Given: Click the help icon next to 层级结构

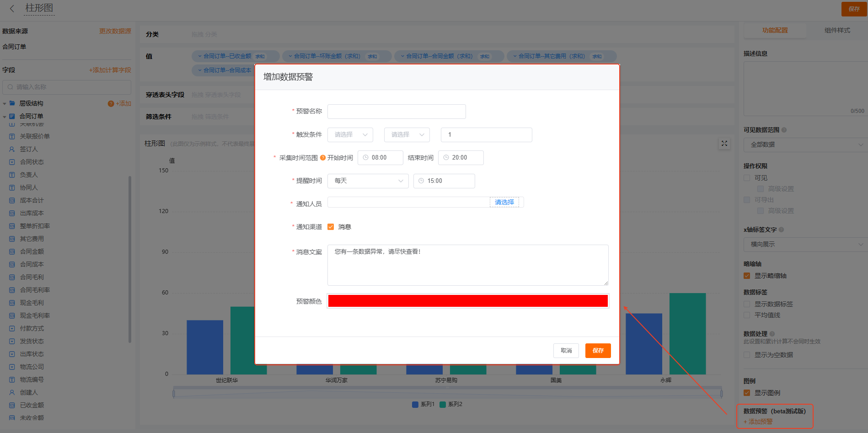Looking at the screenshot, I should coord(111,104).
